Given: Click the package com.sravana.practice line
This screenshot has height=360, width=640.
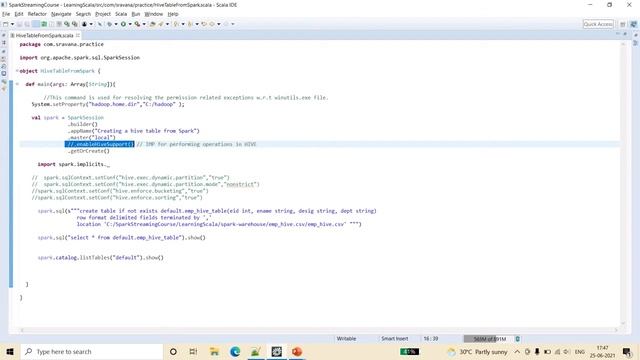Looking at the screenshot, I should pyautogui.click(x=62, y=44).
